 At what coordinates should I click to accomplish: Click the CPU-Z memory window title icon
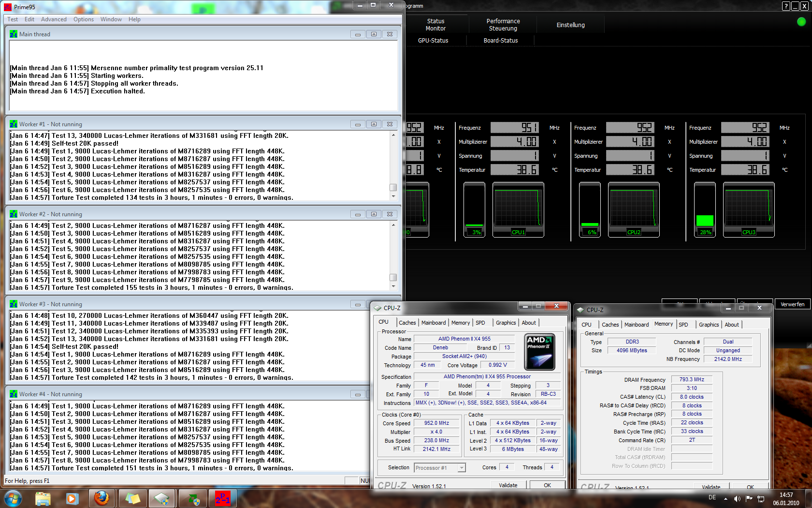coord(580,310)
